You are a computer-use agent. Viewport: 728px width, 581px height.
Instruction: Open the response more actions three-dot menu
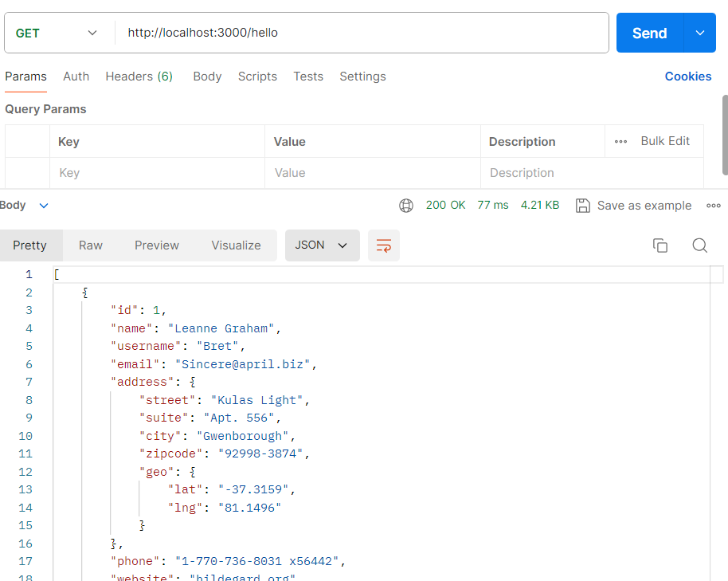pos(714,205)
